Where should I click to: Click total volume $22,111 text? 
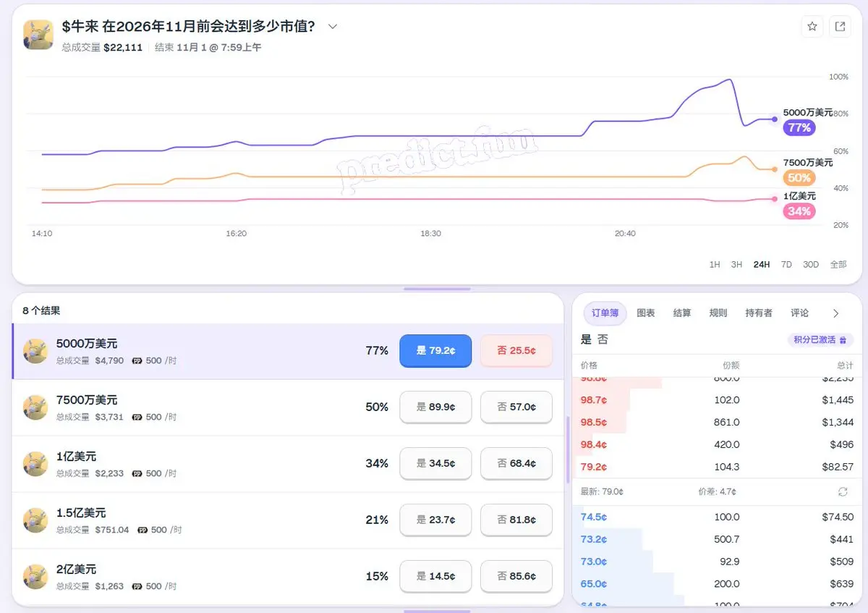click(x=102, y=48)
